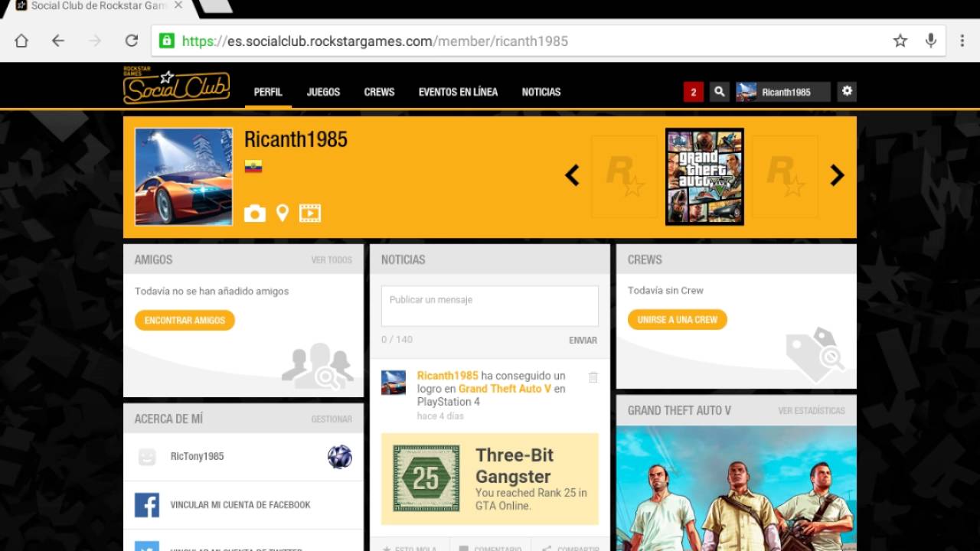Click the PlayStation Network icon beside RicTony1985
The width and height of the screenshot is (980, 551).
[340, 457]
